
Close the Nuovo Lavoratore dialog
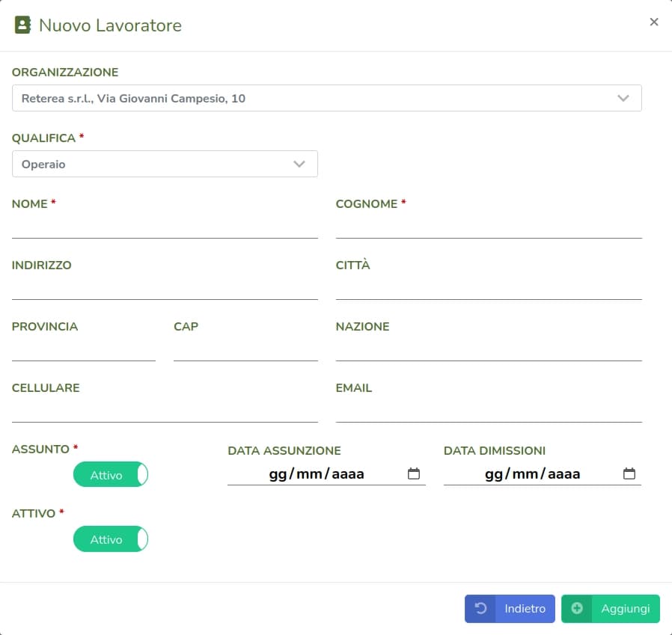pyautogui.click(x=653, y=22)
